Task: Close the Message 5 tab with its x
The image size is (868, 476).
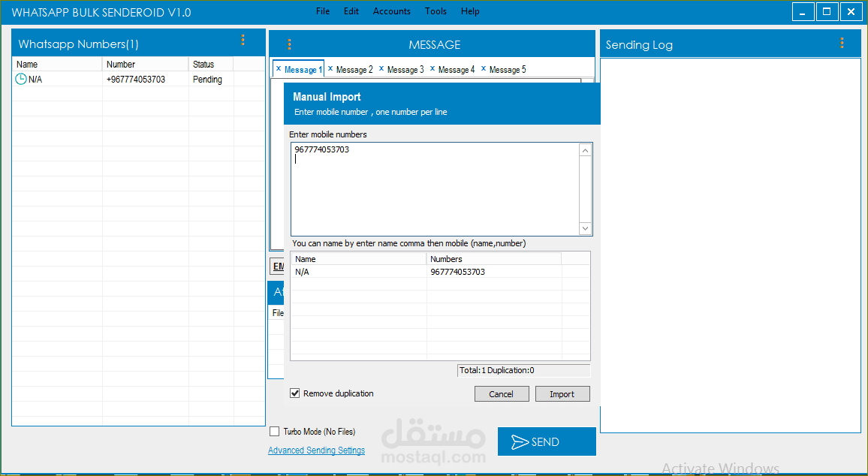Action: [x=484, y=68]
